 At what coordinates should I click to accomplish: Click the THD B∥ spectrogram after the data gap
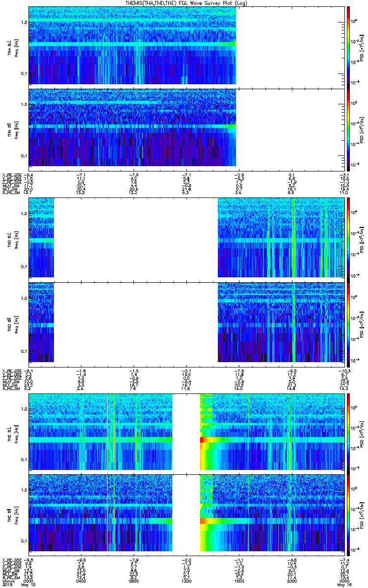click(x=280, y=322)
